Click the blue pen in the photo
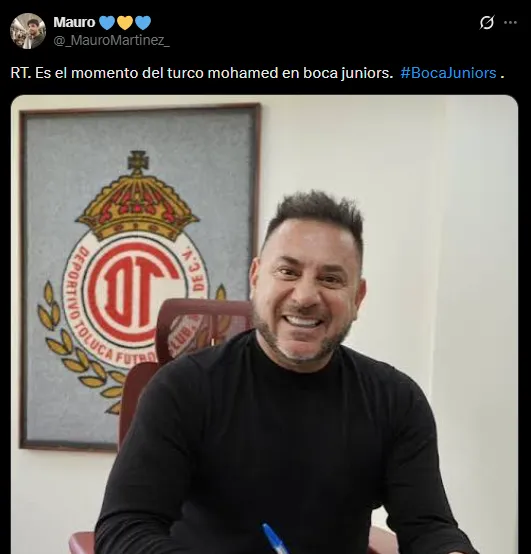Screen dimensions: 531x554 [276, 539]
